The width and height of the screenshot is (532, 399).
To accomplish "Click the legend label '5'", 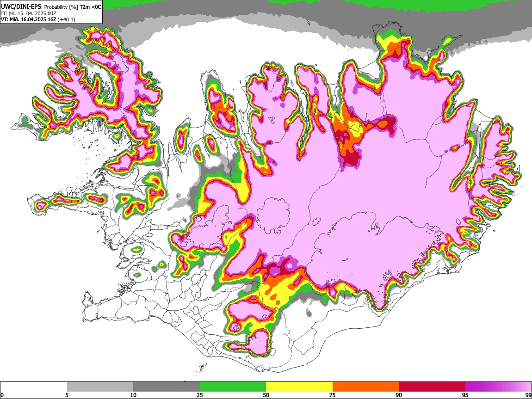I will click(x=67, y=395).
